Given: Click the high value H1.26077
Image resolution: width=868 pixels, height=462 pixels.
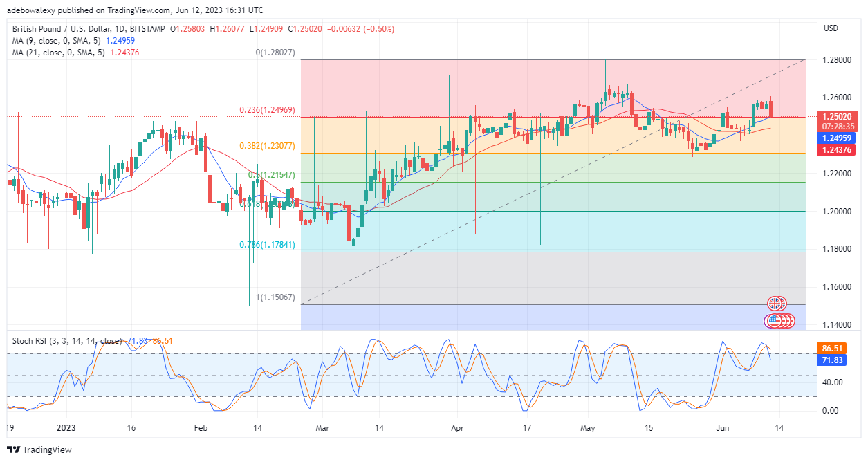Looking at the screenshot, I should coord(229,29).
